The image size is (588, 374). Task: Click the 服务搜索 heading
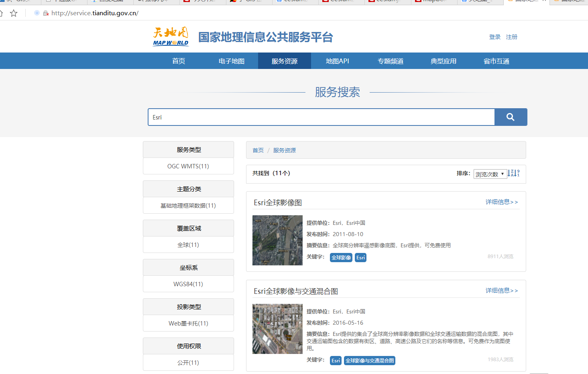click(338, 92)
